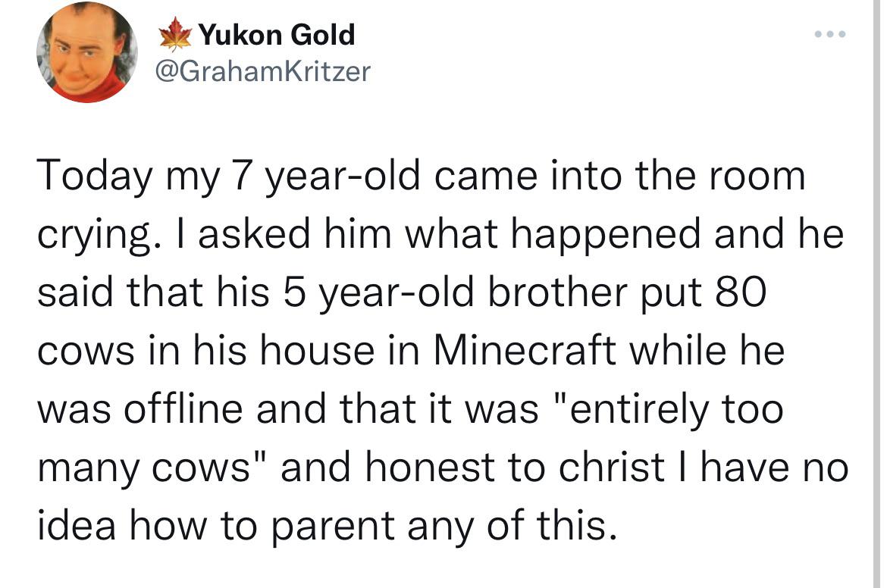Click the maple leaf emoji beside the name
The image size is (887, 588).
175,35
